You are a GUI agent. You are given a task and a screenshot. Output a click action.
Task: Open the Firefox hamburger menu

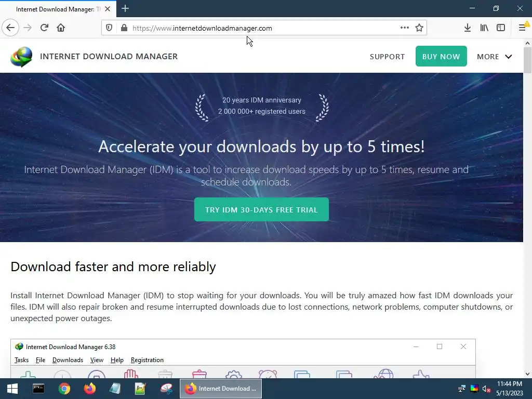(523, 27)
